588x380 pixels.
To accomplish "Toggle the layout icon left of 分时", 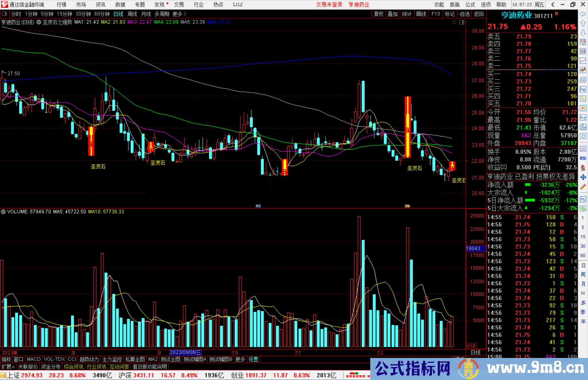I will (4, 14).
